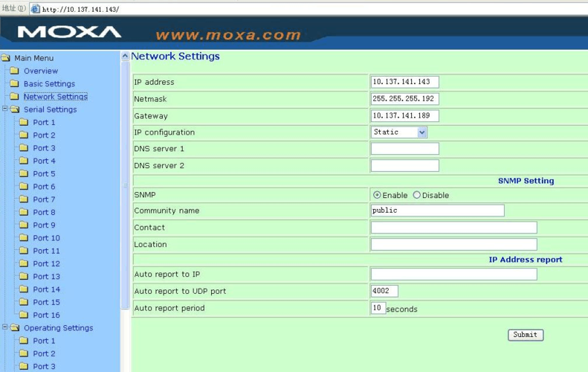Click the Main Menu label
Screen dimensions: 588x372
[33, 58]
